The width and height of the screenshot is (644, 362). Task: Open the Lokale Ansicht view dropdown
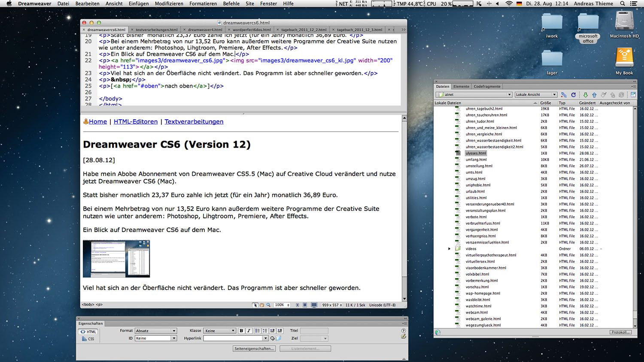[536, 95]
